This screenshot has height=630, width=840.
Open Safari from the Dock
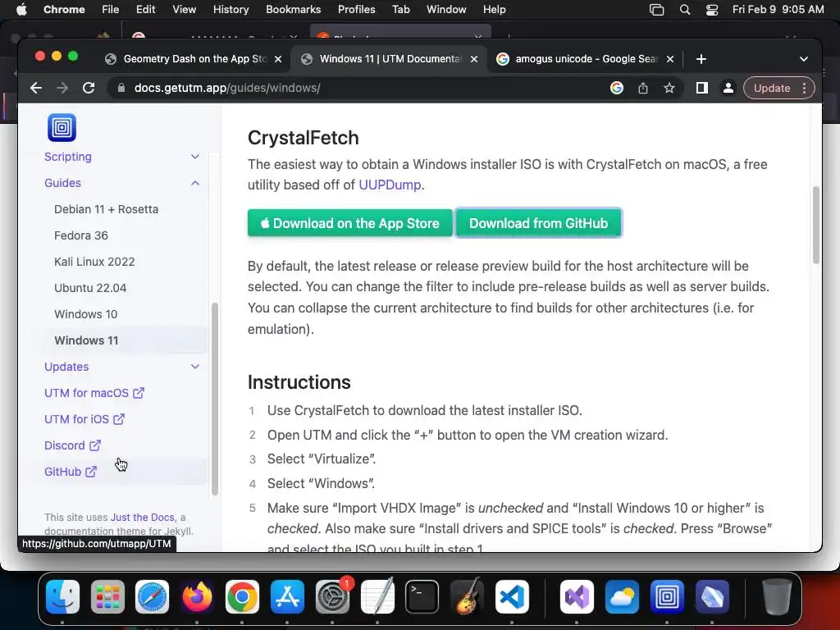coord(152,596)
